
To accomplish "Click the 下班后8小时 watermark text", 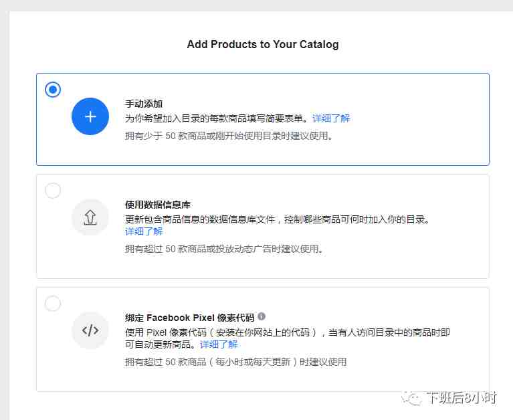I will 461,398.
